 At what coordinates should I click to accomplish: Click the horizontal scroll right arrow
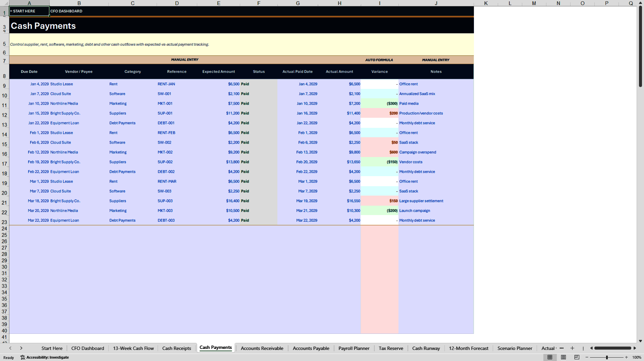635,348
